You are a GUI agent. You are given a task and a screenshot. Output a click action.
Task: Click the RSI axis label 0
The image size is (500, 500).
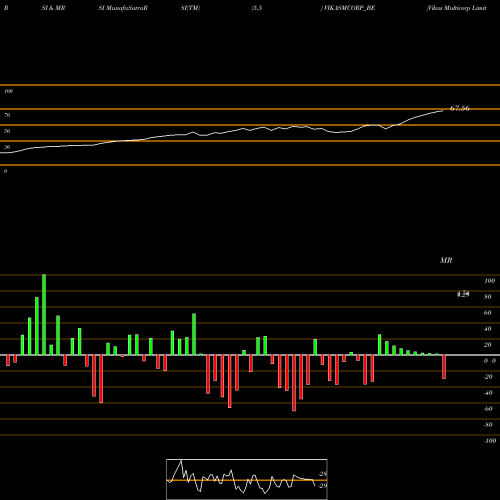(x=5, y=171)
